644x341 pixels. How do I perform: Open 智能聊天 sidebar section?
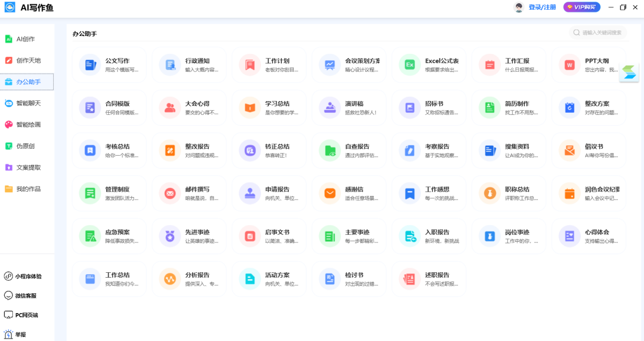[x=28, y=103]
